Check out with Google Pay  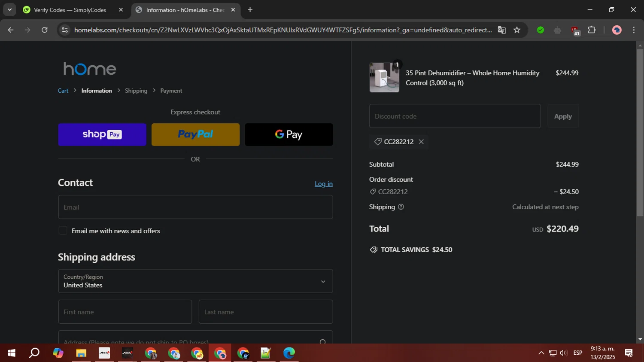pos(289,134)
